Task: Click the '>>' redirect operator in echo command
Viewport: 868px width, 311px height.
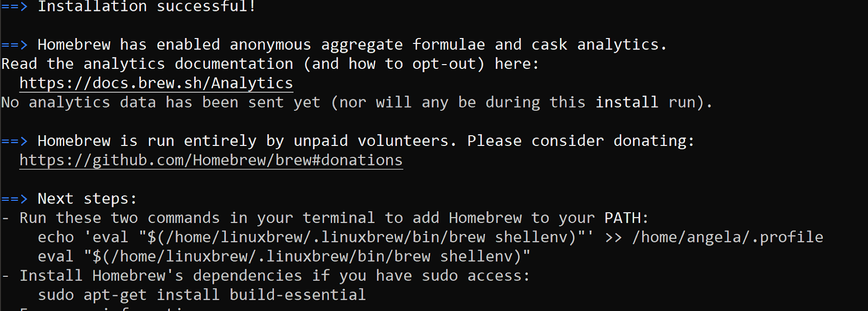Action: pyautogui.click(x=613, y=237)
